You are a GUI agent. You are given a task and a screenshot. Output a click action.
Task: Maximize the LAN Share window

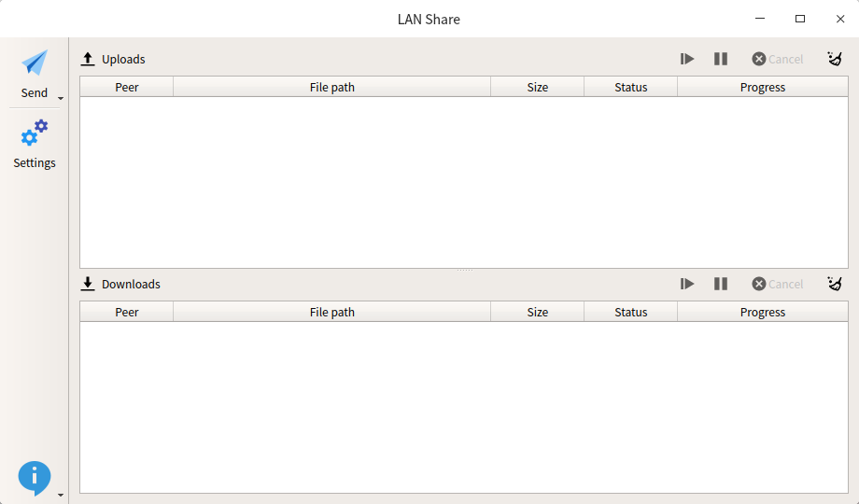click(x=800, y=19)
